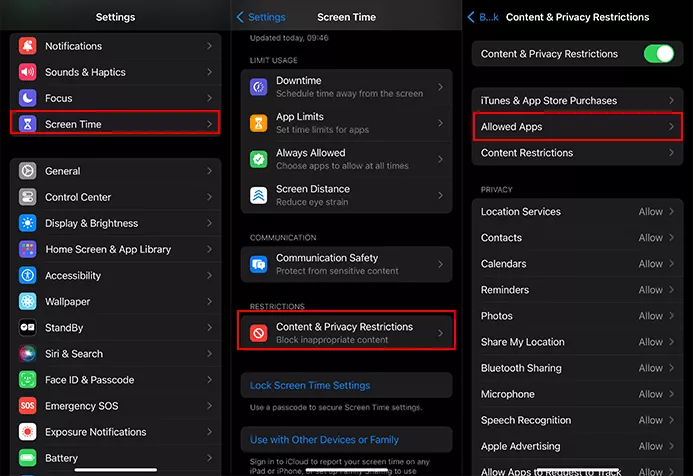The height and width of the screenshot is (476, 693).
Task: Tap the Emergency SOS icon
Action: pos(27,406)
